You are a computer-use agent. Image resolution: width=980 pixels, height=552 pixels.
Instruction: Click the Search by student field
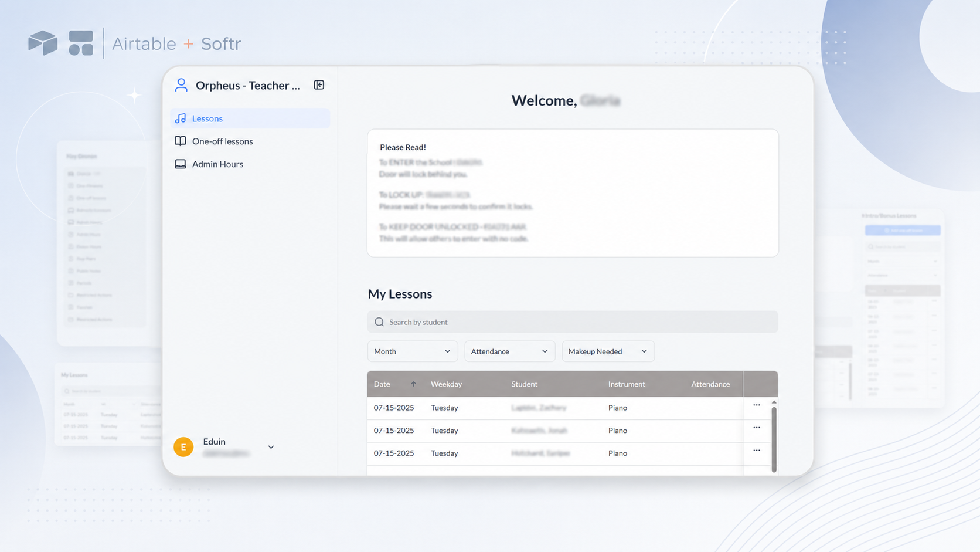click(573, 322)
